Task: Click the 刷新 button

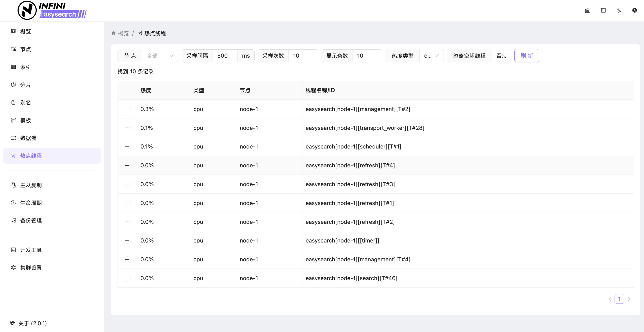Action: [526, 56]
